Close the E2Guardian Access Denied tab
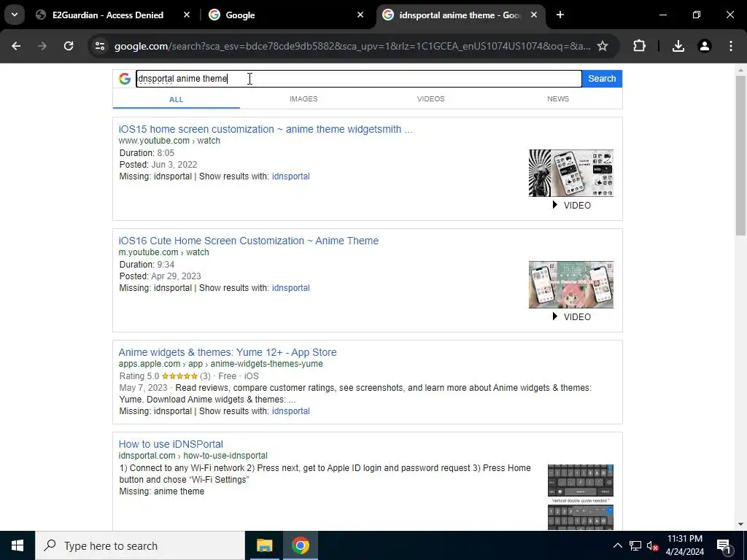 (x=187, y=15)
